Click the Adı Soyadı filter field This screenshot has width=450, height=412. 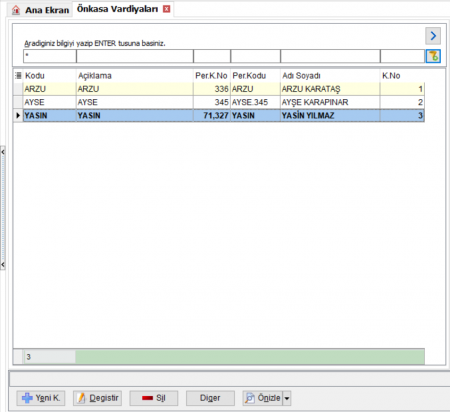[x=330, y=56]
